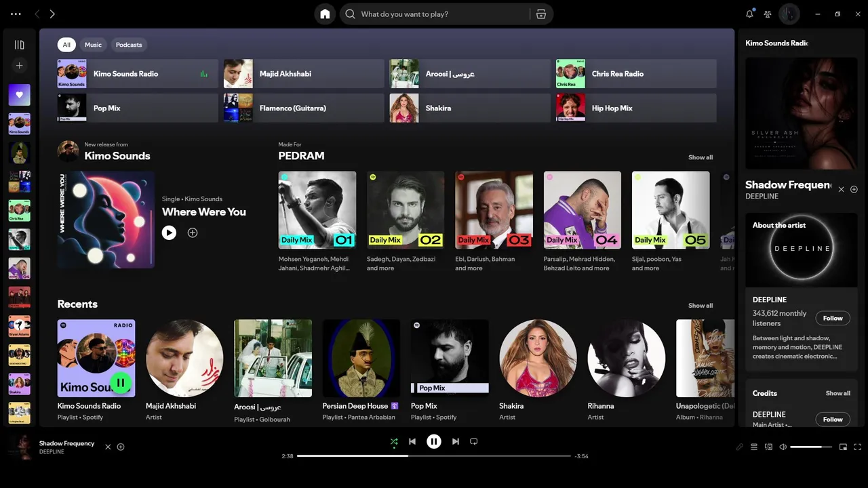Create a playlist with the sidebar plus button
Image resolution: width=868 pixels, height=488 pixels.
tap(19, 66)
